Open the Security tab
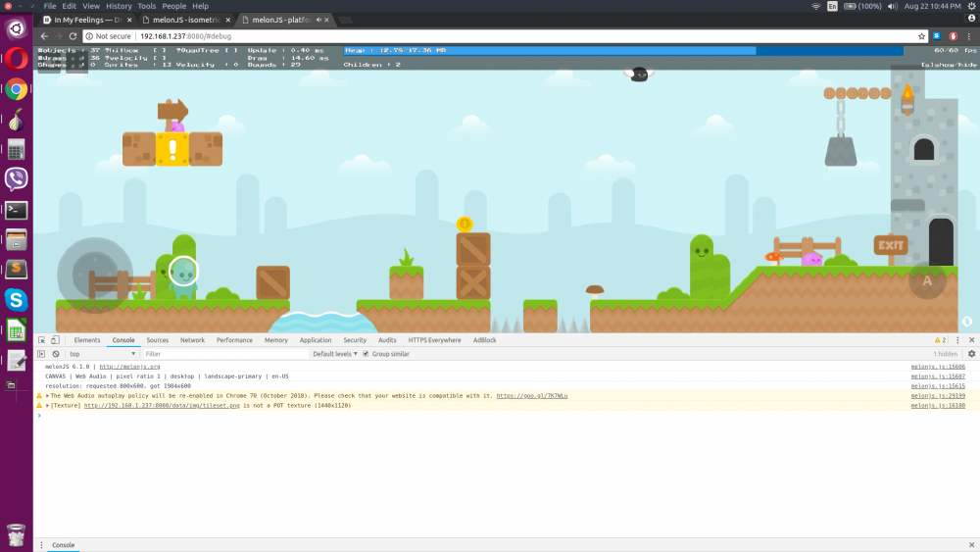 [355, 340]
